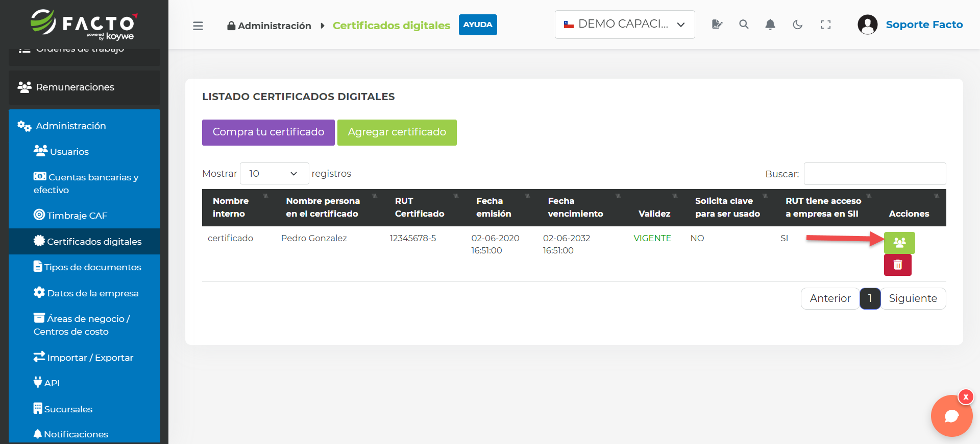Sort by Fecha emisión column
This screenshot has width=980, height=444.
(502, 207)
